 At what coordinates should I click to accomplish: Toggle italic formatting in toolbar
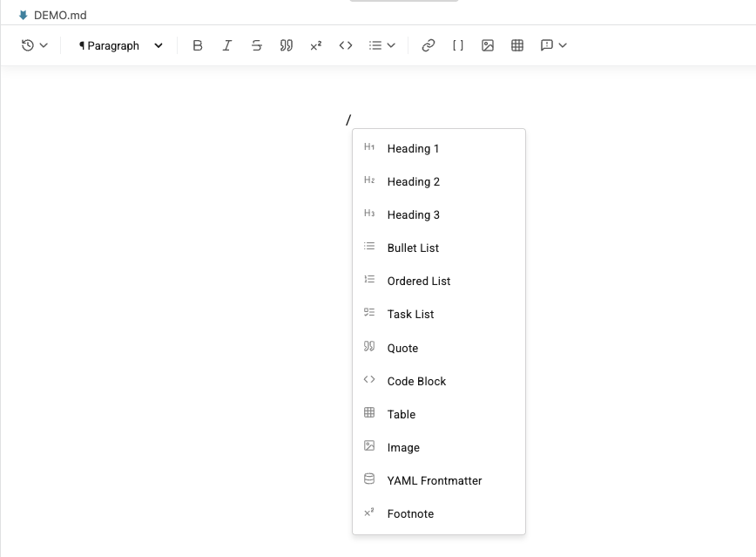227,45
